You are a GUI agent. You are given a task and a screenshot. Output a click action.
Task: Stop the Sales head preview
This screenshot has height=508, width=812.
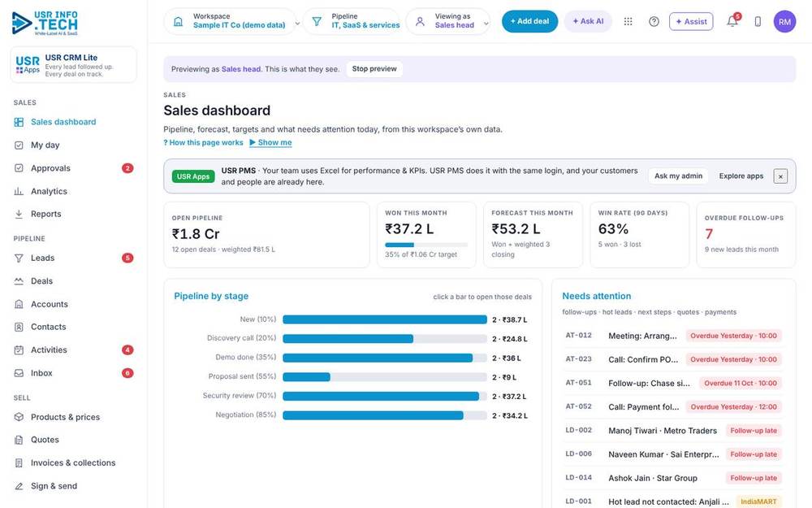(x=374, y=69)
